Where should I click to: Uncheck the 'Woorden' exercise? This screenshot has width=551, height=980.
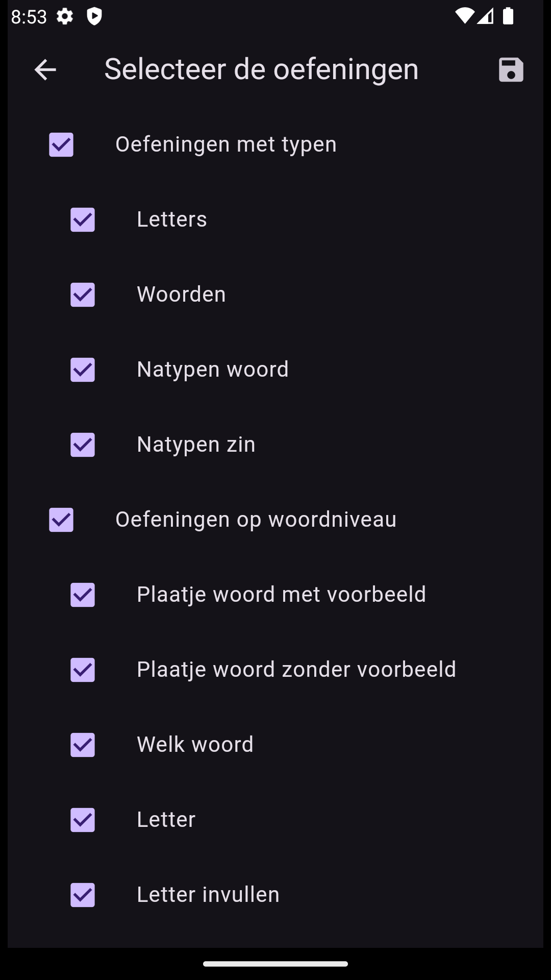[x=83, y=295]
